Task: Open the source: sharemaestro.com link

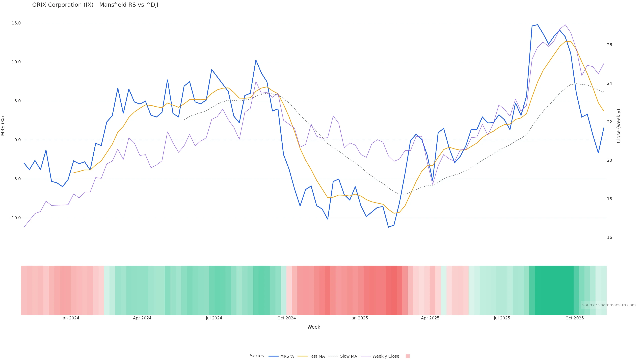Action: coord(609,305)
